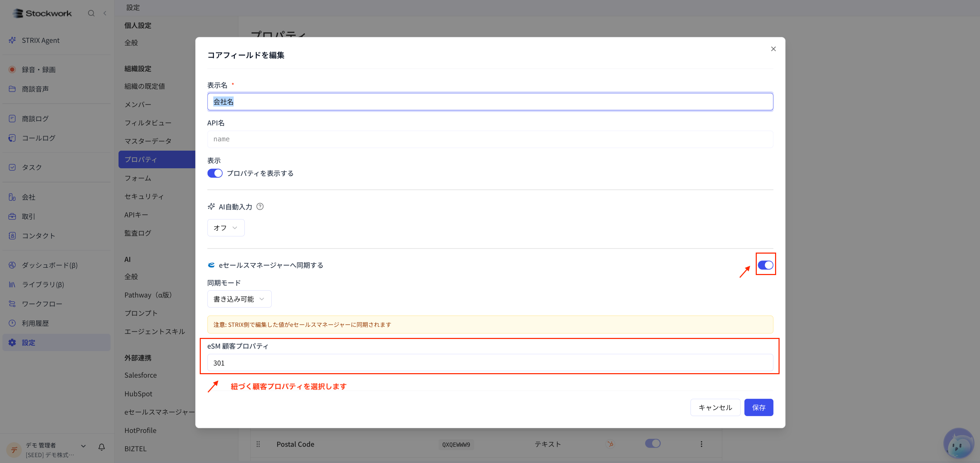Click the 商談ログ document icon
Viewport: 980px width, 463px height.
[x=12, y=118]
